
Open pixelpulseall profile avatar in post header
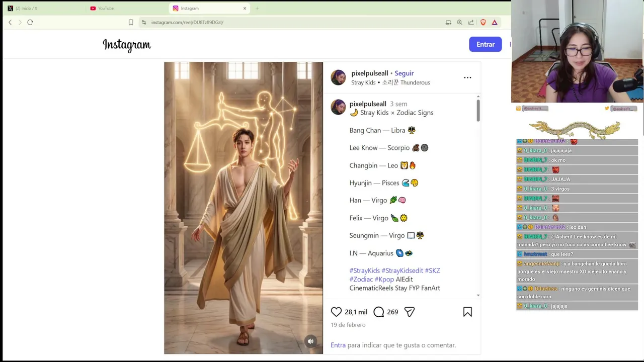point(339,77)
